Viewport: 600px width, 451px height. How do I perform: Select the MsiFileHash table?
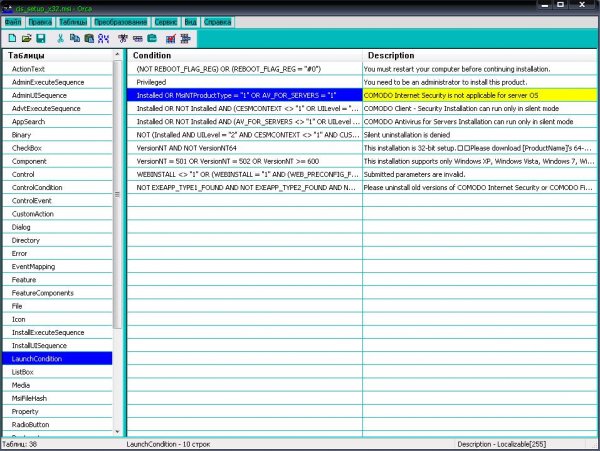(x=57, y=399)
